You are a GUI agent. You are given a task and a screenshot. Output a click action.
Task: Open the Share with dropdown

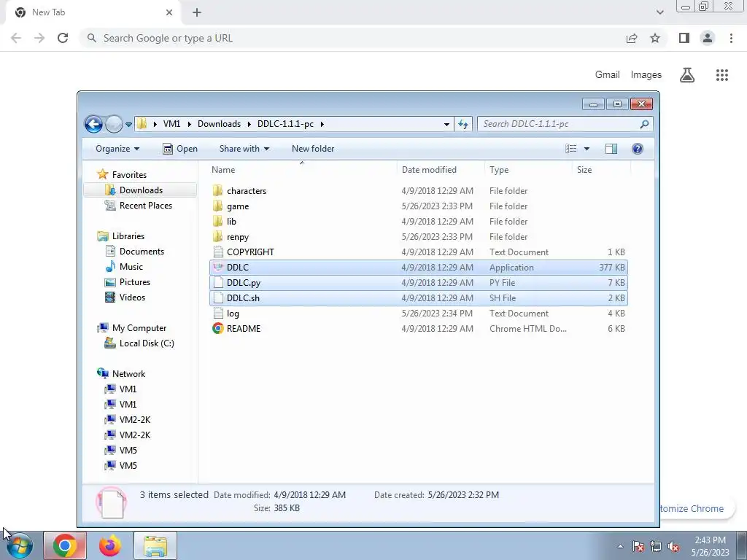pyautogui.click(x=244, y=149)
